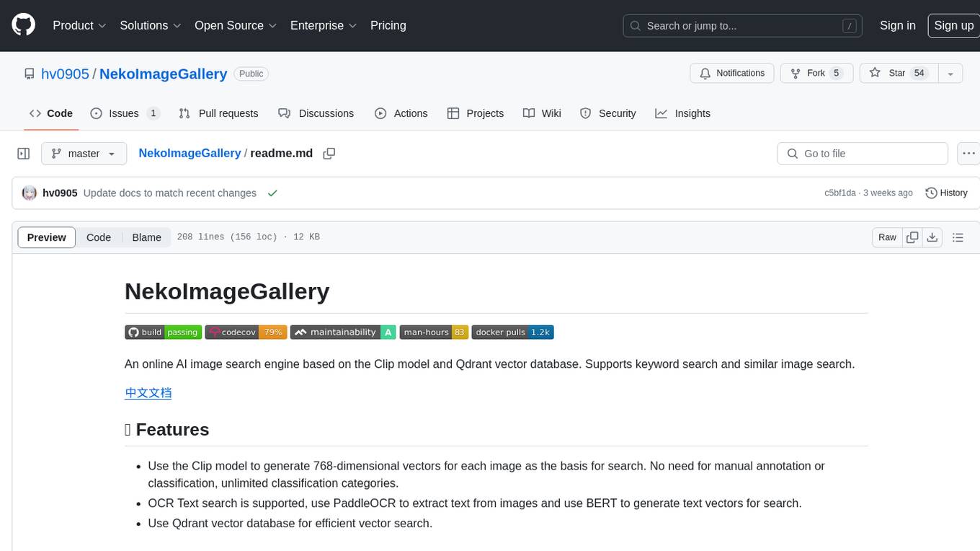
Task: Click the star count 54
Action: (x=919, y=74)
